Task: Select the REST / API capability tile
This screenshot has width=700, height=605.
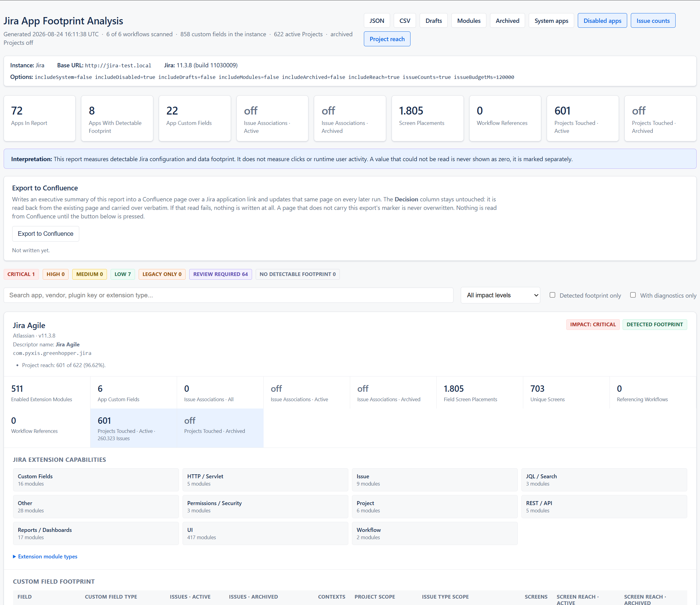Action: pyautogui.click(x=604, y=507)
